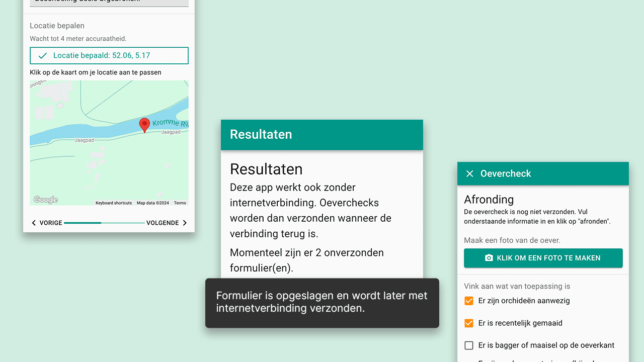Click the checkmark icon beside Locatie bepaald
The image size is (644, 362).
pyautogui.click(x=43, y=56)
